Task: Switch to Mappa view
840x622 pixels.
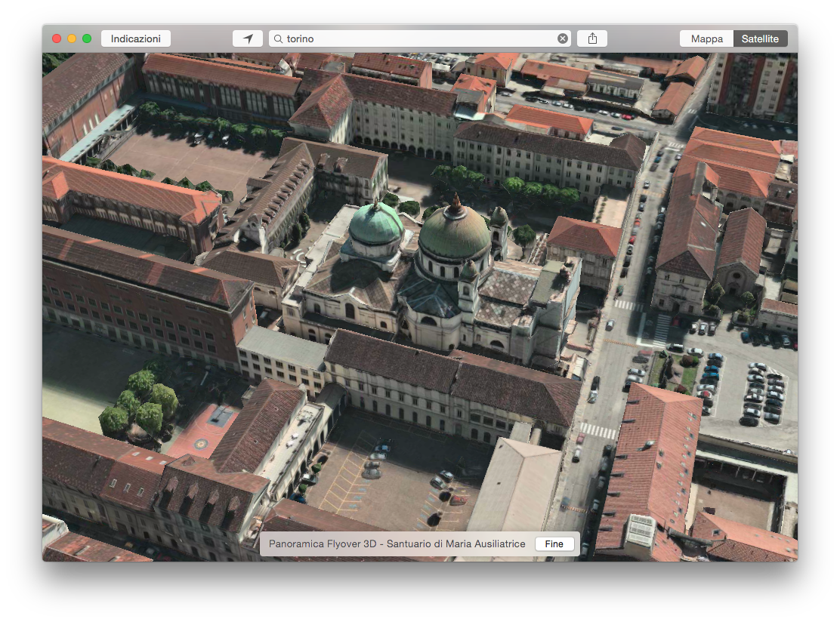Action: [x=706, y=38]
